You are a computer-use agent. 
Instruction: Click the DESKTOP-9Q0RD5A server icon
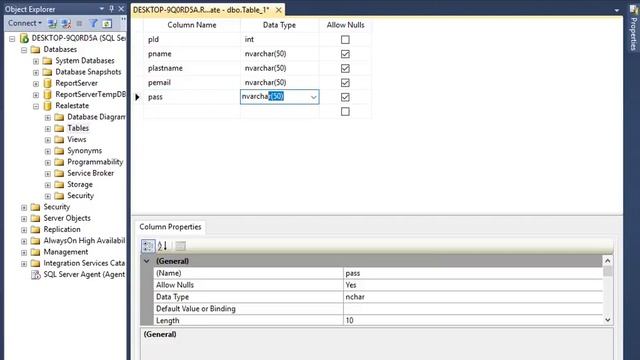(x=24, y=38)
